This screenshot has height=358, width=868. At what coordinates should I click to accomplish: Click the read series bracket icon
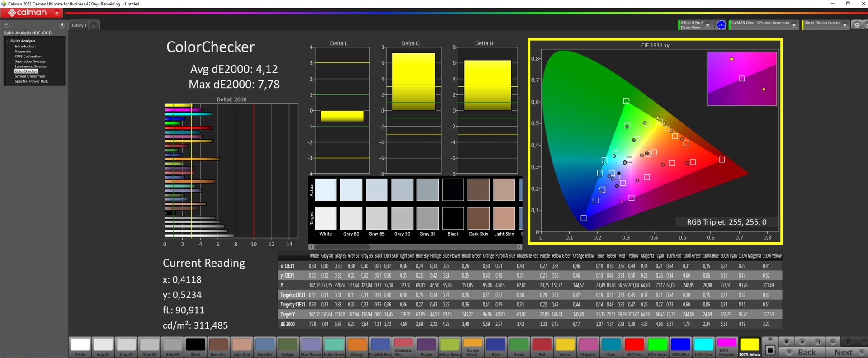(x=817, y=342)
